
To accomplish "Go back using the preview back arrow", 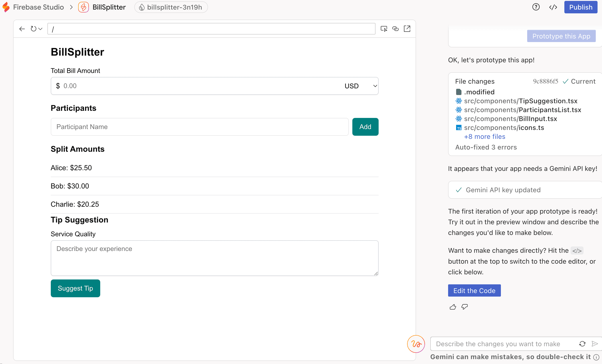I will point(22,28).
